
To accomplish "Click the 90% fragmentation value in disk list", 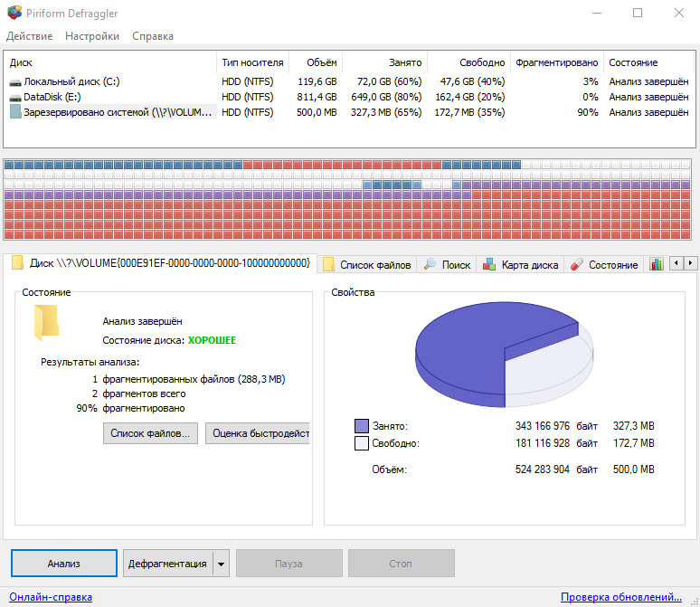I will click(588, 112).
